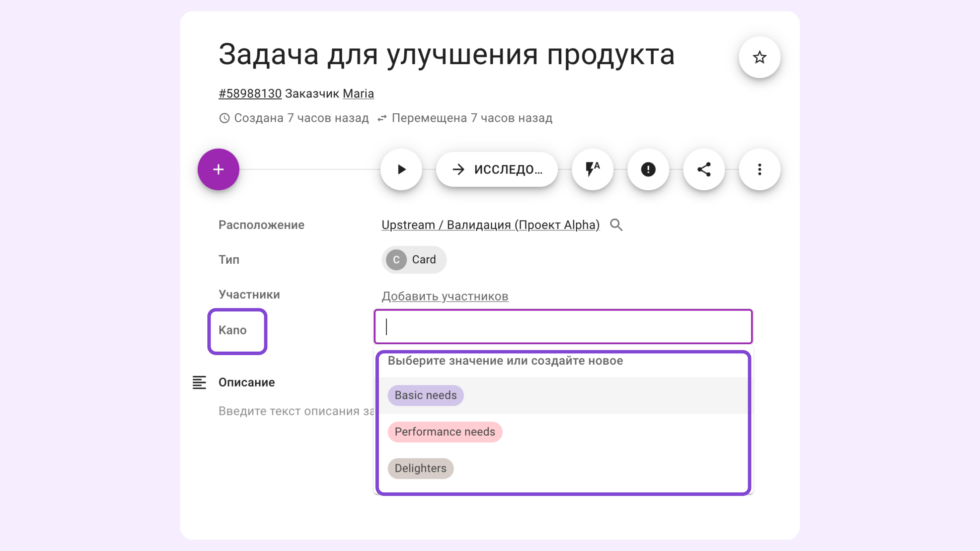This screenshot has height=551, width=980.
Task: Click the Kano value input field
Action: (x=563, y=327)
